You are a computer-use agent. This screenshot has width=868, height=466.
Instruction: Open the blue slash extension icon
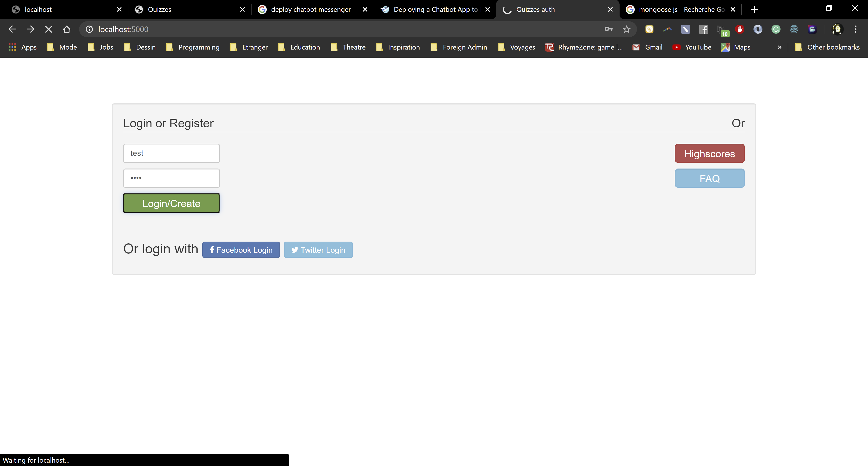pyautogui.click(x=685, y=29)
